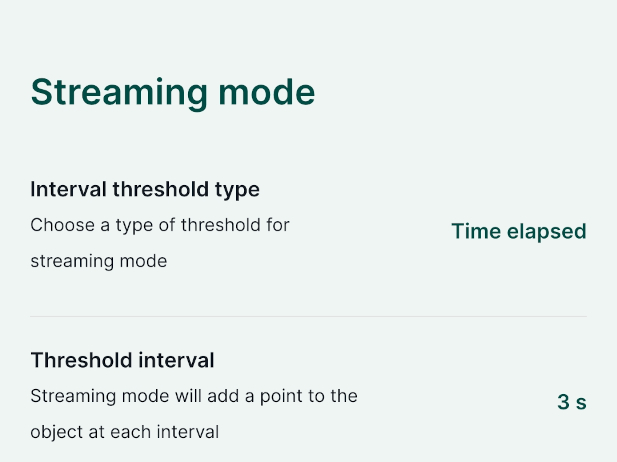Select the Interval threshold type label
Screen dimensions: 617x462
pyautogui.click(x=145, y=189)
